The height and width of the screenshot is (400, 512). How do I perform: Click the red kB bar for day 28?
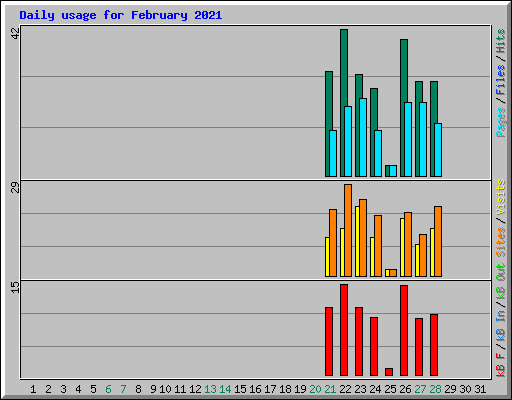pos(434,345)
